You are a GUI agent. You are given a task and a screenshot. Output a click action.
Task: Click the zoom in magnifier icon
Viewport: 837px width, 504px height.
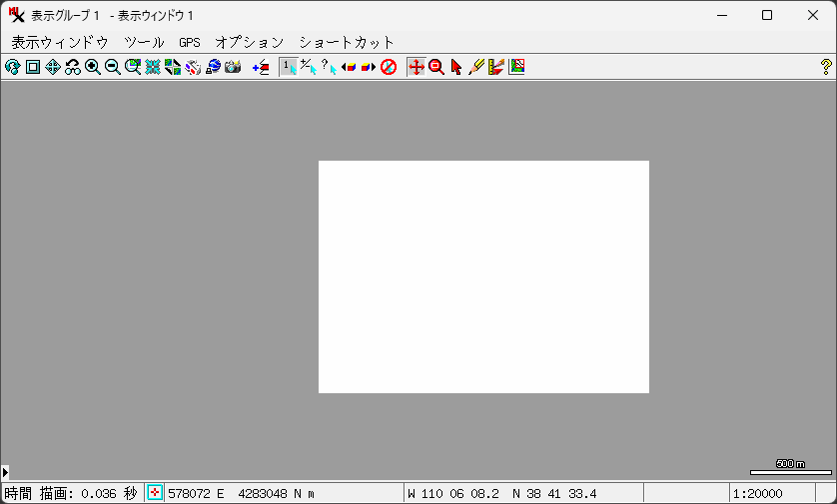pos(93,67)
